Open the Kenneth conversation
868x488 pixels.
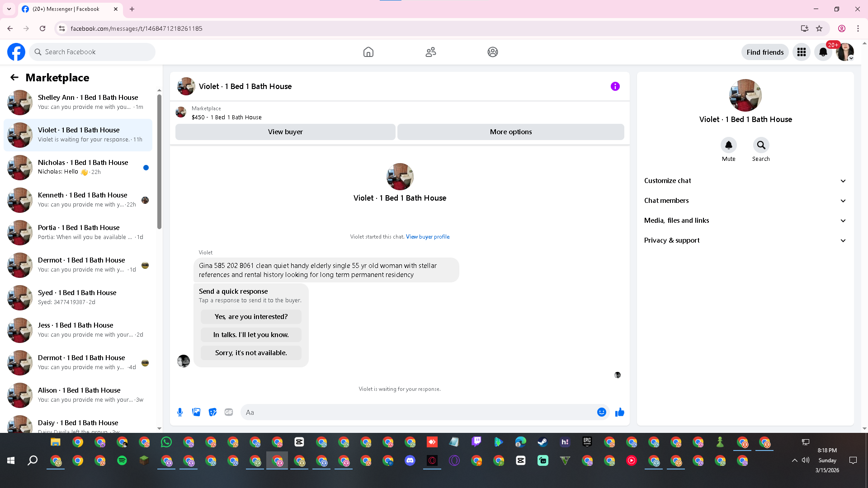78,200
